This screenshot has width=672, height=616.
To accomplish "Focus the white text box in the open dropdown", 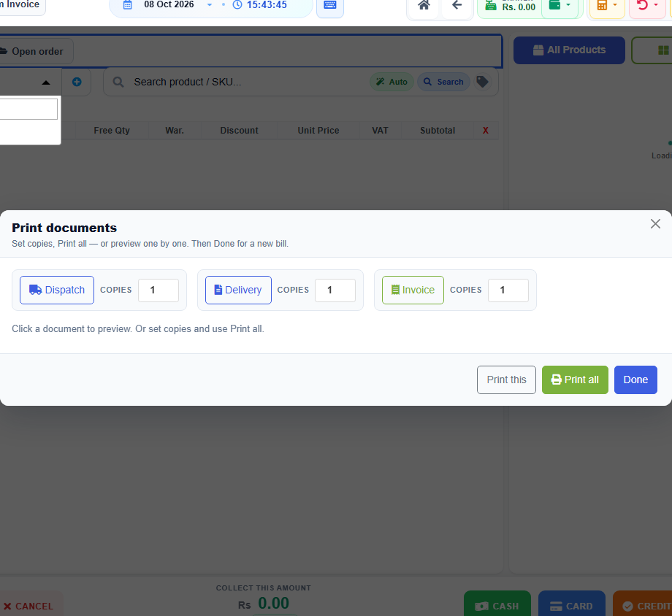I will [x=28, y=109].
